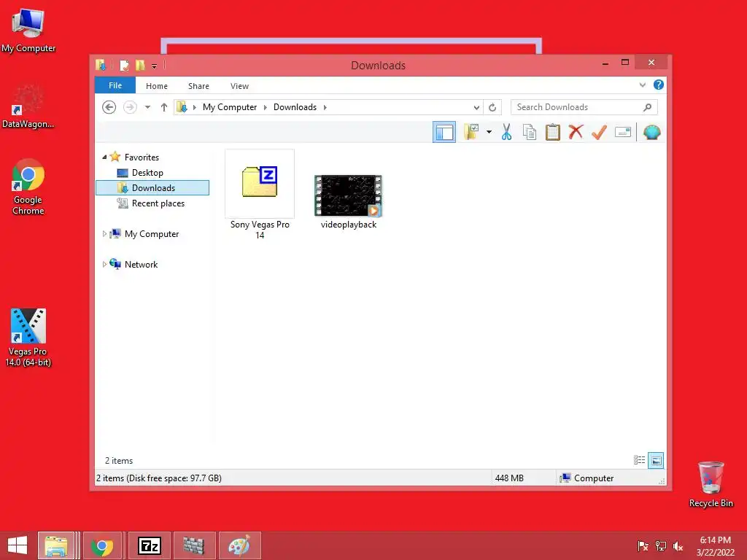
Task: Click the Cut scissors icon
Action: (506, 132)
